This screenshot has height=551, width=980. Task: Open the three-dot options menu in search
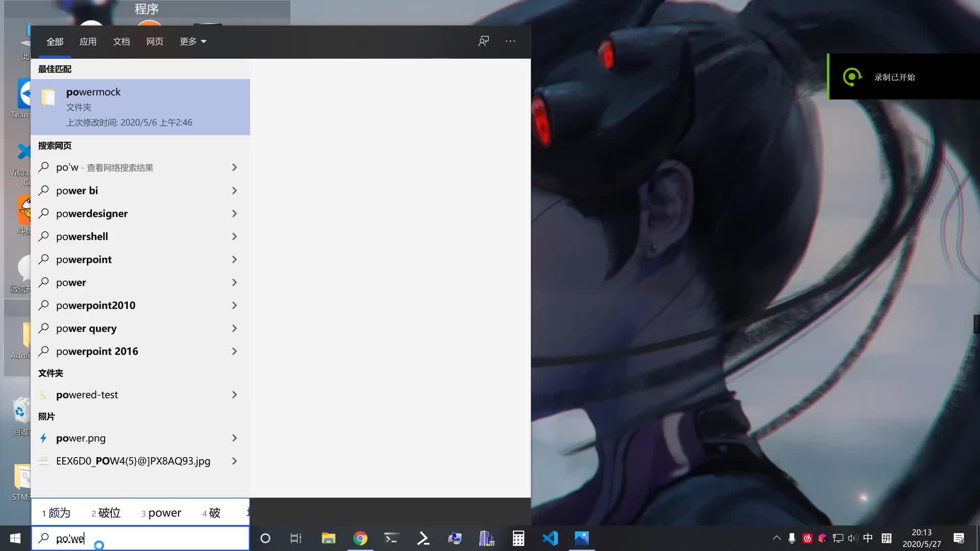click(510, 41)
